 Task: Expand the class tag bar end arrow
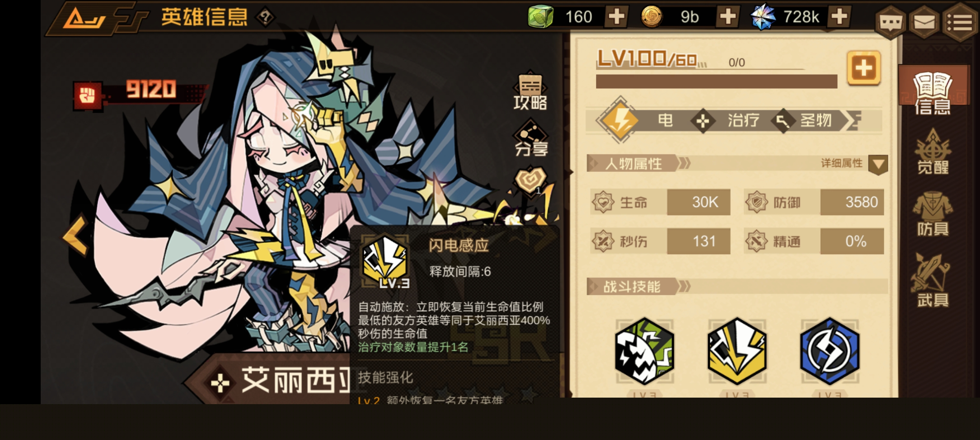tap(854, 121)
